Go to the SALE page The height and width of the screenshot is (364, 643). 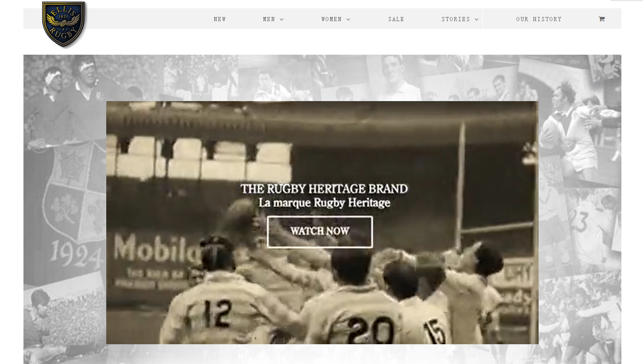396,19
